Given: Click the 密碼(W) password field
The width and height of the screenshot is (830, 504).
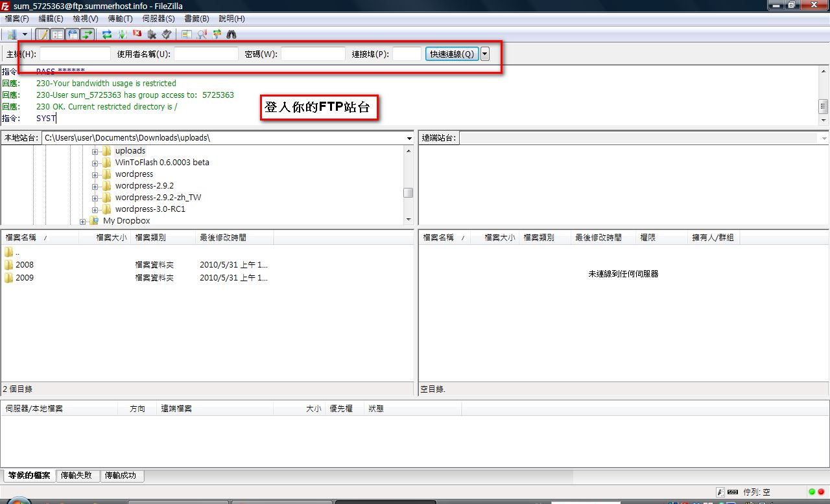Looking at the screenshot, I should click(313, 54).
